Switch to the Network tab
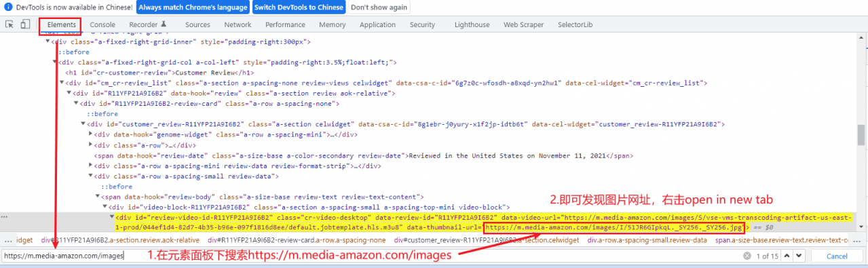868x268 pixels. click(238, 24)
